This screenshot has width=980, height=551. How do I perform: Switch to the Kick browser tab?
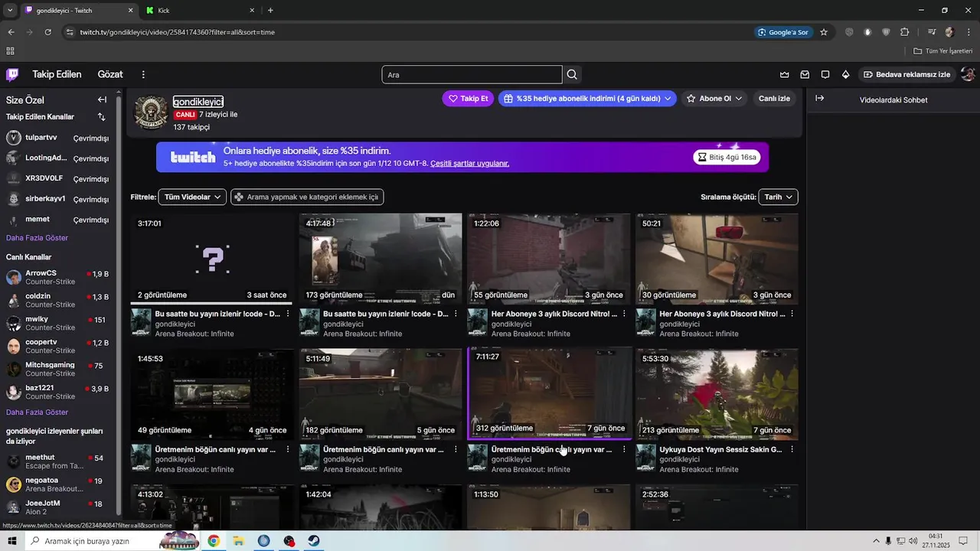click(201, 10)
